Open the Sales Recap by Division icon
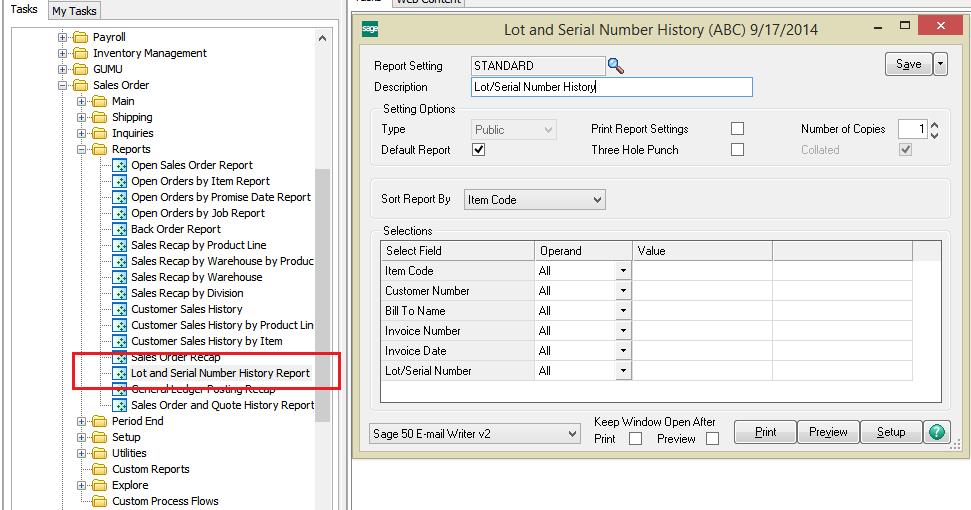The width and height of the screenshot is (971, 510). pyautogui.click(x=120, y=293)
